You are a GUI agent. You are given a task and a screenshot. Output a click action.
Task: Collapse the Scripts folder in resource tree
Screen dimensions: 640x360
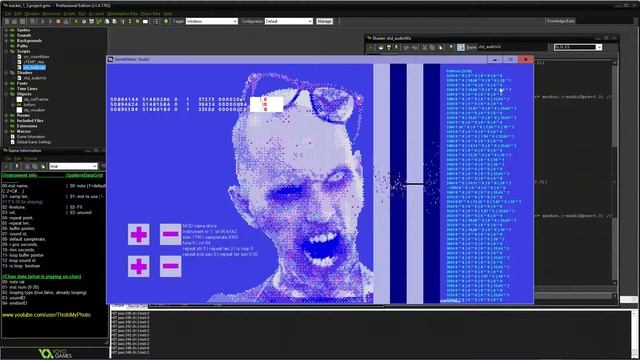(x=6, y=51)
